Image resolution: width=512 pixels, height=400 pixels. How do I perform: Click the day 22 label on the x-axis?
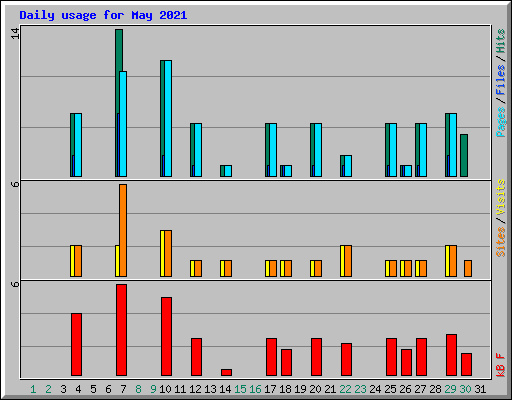(x=345, y=389)
